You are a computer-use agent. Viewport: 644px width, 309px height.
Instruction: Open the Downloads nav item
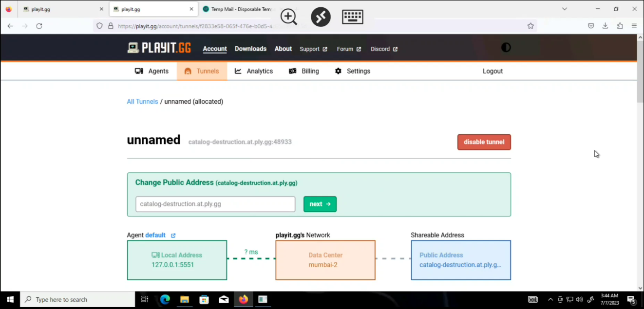click(x=250, y=49)
